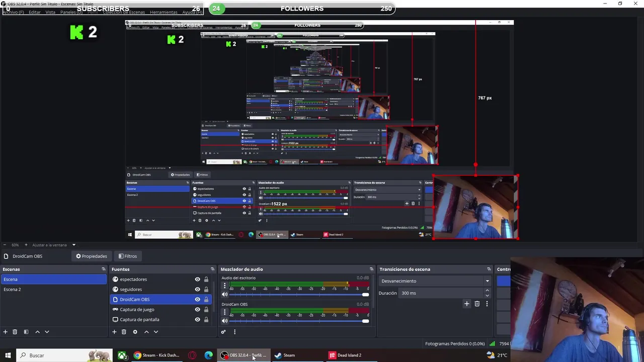Undock the Transiciones de escena panel
The width and height of the screenshot is (644, 362).
pyautogui.click(x=489, y=269)
